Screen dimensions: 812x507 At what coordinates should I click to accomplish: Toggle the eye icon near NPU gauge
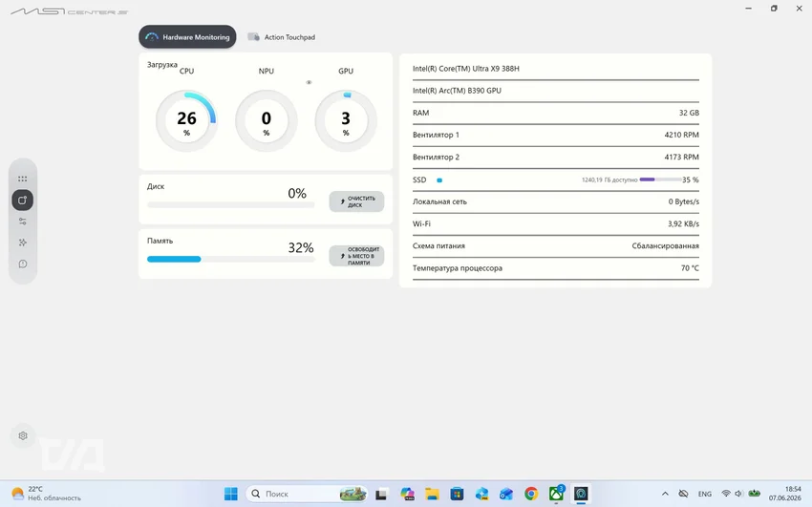(x=309, y=82)
